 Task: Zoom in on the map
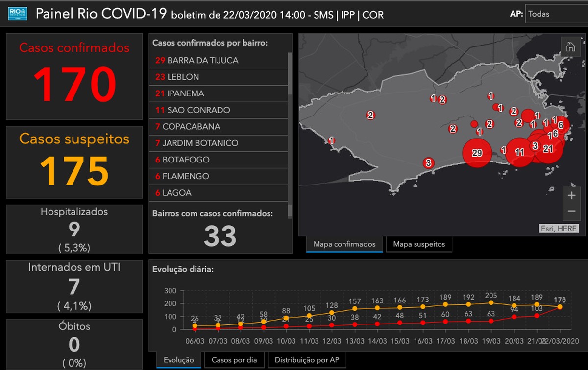point(571,195)
